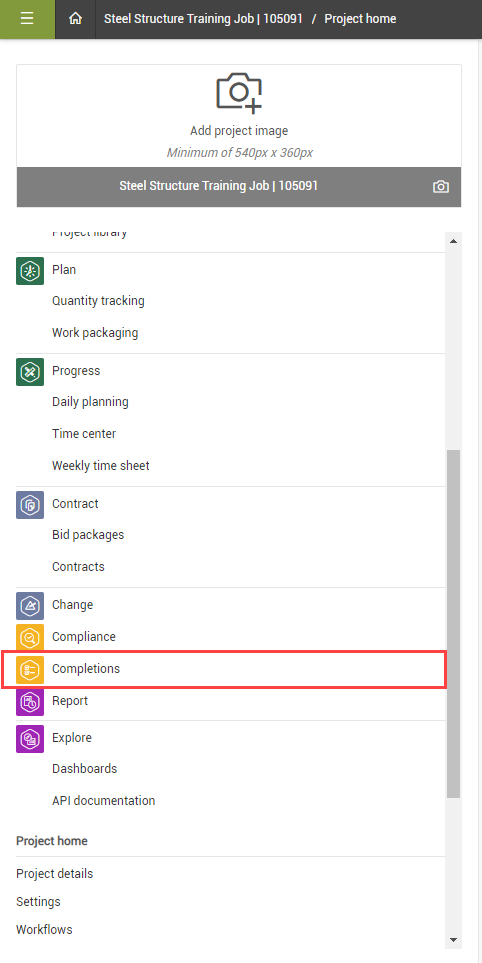Select Bid packages
This screenshot has width=482, height=963.
point(88,535)
